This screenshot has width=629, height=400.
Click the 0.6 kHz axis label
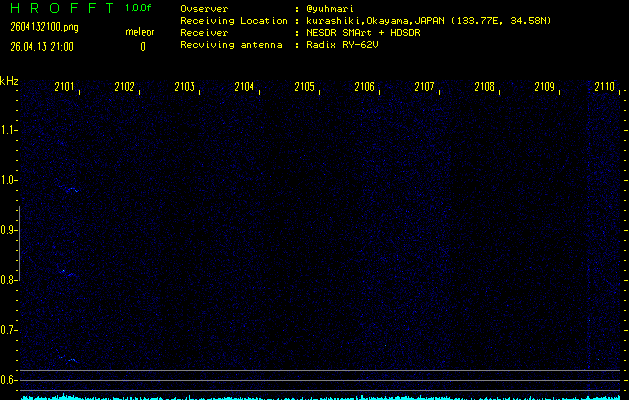click(8, 380)
